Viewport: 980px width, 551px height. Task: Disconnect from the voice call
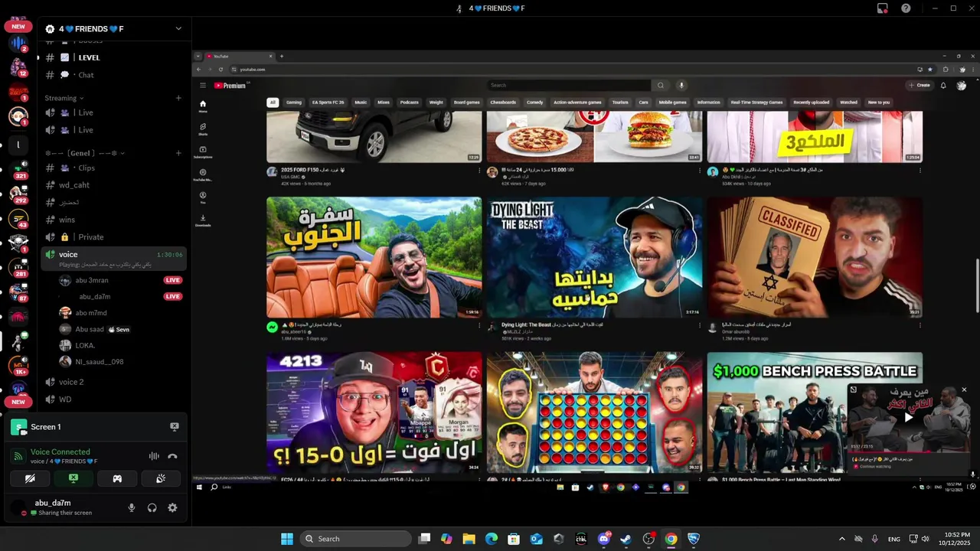[x=172, y=456]
